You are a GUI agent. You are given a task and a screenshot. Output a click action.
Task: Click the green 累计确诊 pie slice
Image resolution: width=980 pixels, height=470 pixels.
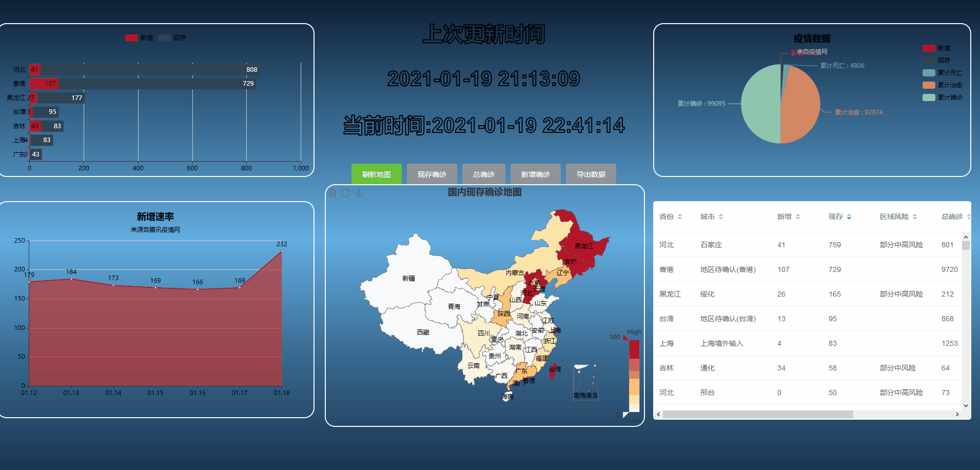click(x=759, y=104)
